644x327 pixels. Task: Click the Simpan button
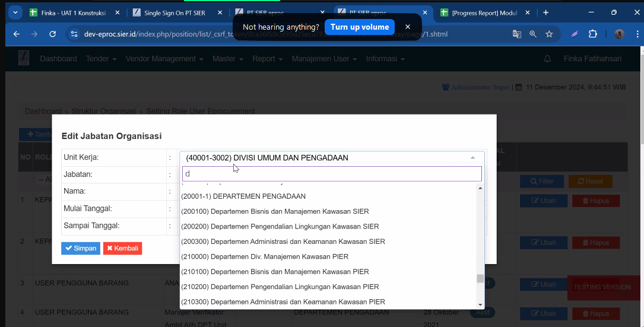tap(81, 248)
